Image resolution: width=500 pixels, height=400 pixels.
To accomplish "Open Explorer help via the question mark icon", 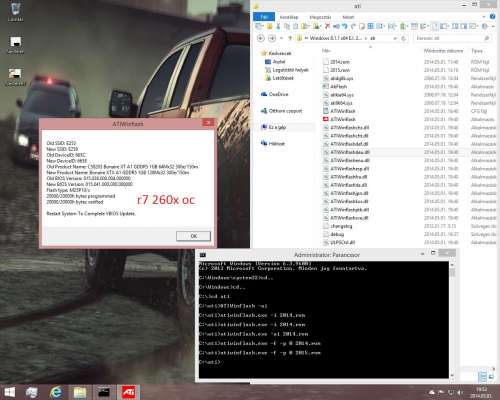I will [492, 17].
